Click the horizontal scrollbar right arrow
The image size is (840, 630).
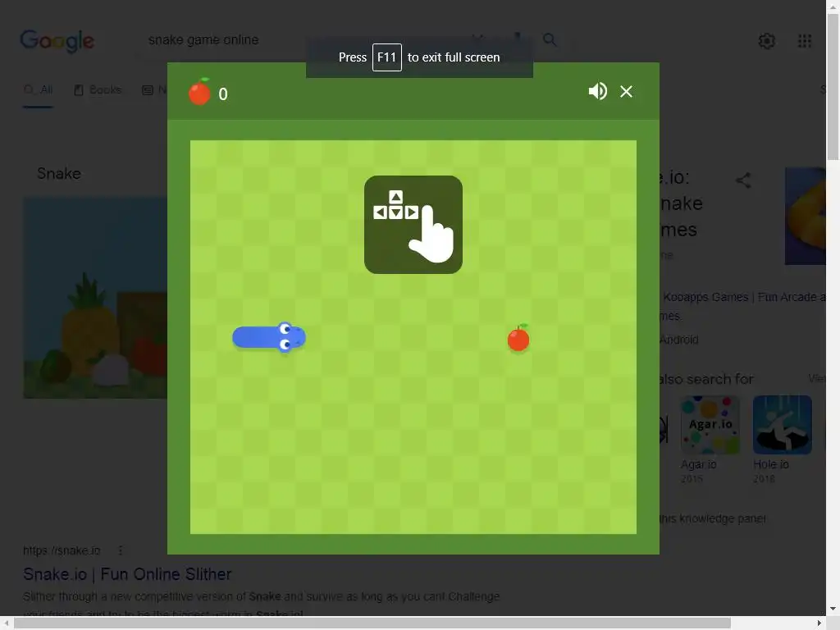click(x=819, y=623)
